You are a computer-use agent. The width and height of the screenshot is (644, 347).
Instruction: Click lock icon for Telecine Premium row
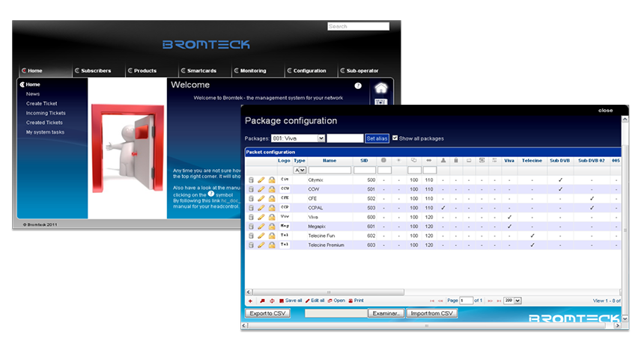[x=272, y=245]
